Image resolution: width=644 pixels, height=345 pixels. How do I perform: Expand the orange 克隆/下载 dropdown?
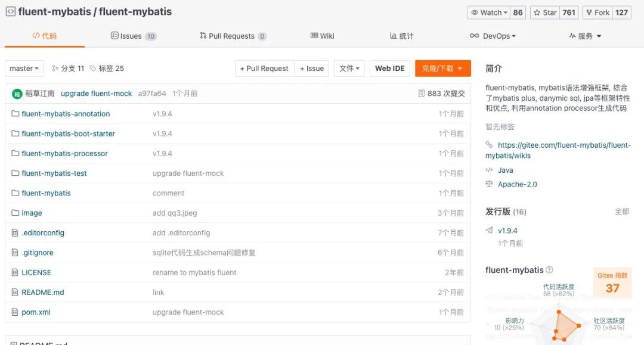click(442, 69)
